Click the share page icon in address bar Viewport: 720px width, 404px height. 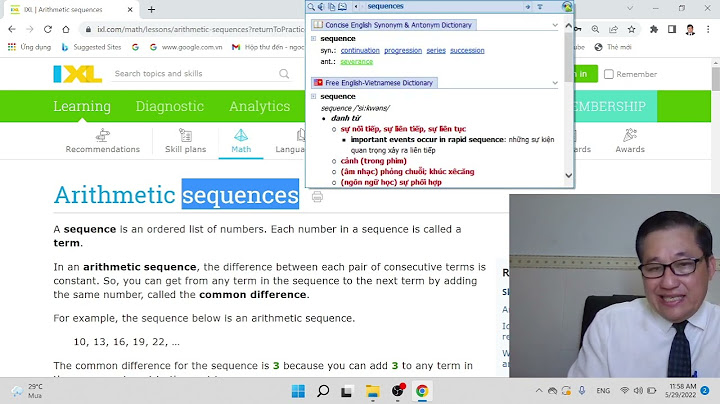click(x=613, y=29)
